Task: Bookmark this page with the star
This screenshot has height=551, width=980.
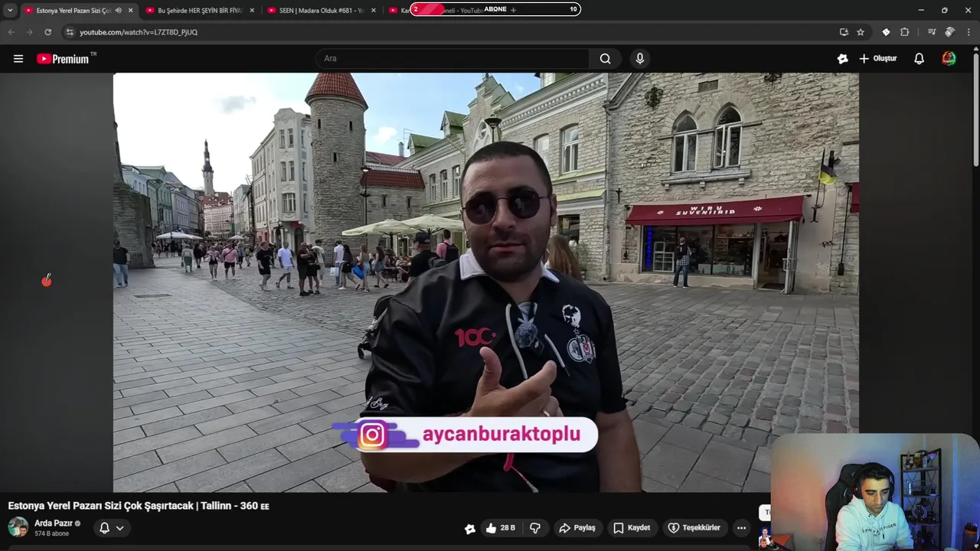Action: [x=861, y=32]
